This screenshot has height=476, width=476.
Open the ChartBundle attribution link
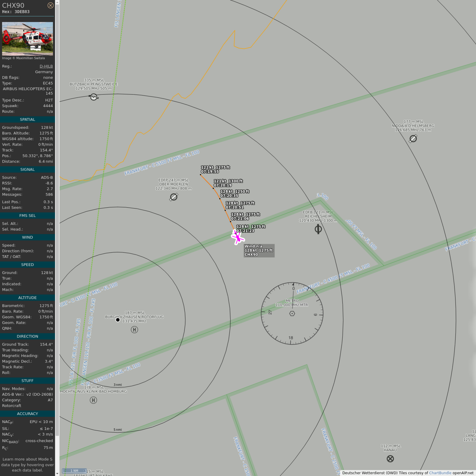[x=440, y=473]
